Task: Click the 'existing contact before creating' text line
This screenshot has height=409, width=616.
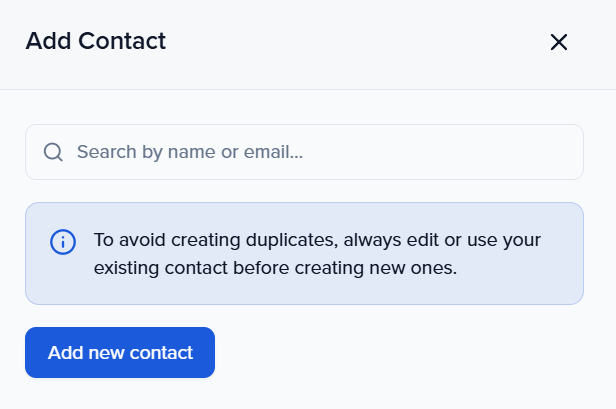Action: pos(275,268)
